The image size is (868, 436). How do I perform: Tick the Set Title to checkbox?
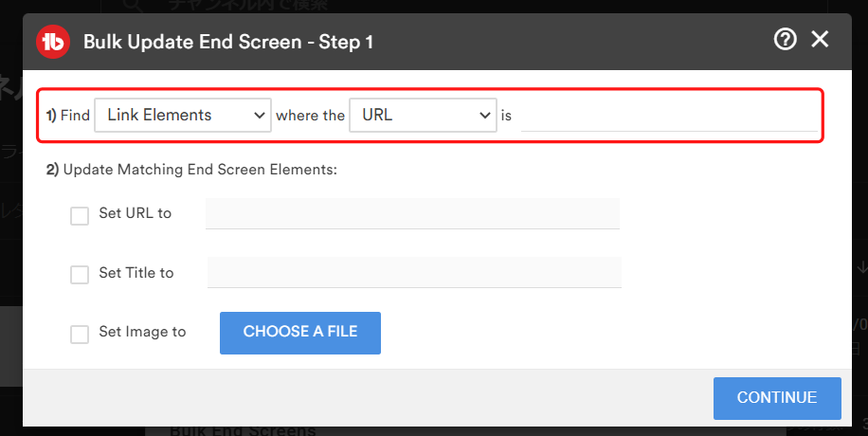click(x=80, y=274)
